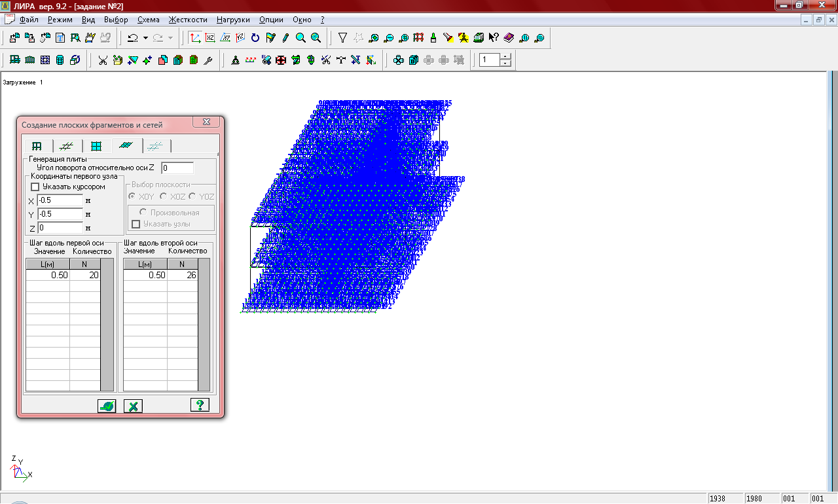Screen dimensions: 838x504
Task: Select the pencil tool icon
Action: click(x=285, y=38)
